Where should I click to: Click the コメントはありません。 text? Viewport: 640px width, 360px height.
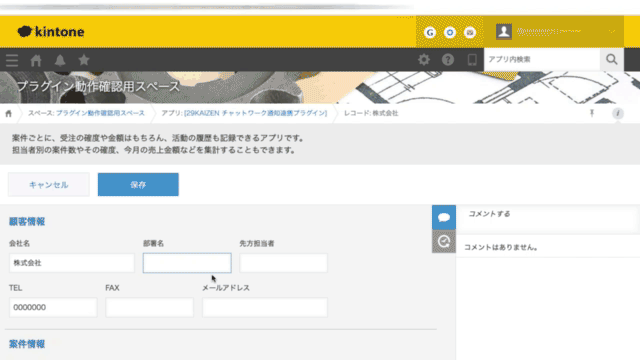(x=501, y=247)
